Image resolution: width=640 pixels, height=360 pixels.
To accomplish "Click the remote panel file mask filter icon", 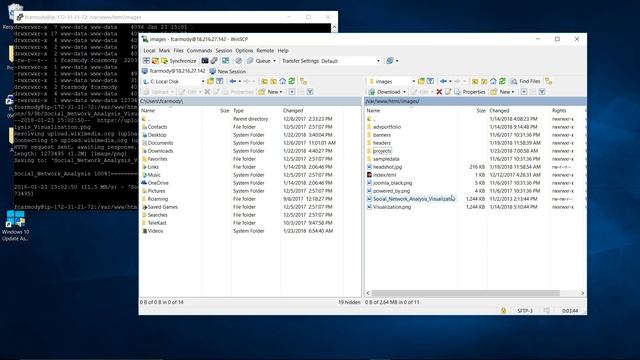I will [x=542, y=92].
